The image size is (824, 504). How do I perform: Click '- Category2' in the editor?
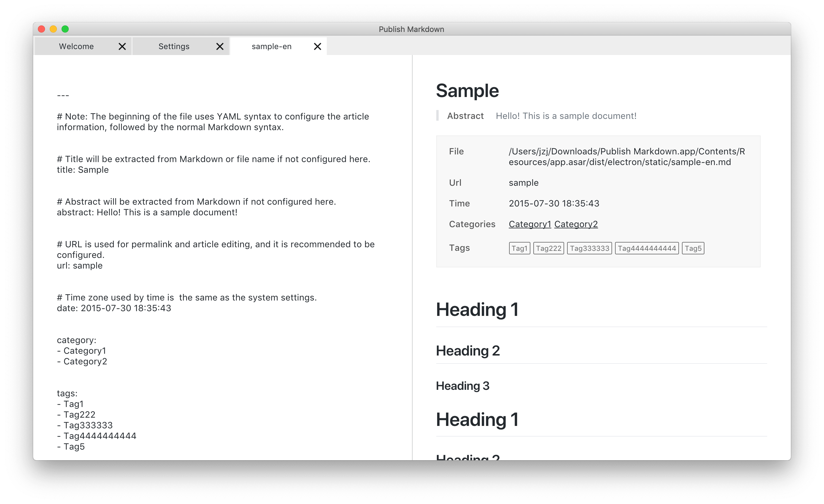pos(82,362)
